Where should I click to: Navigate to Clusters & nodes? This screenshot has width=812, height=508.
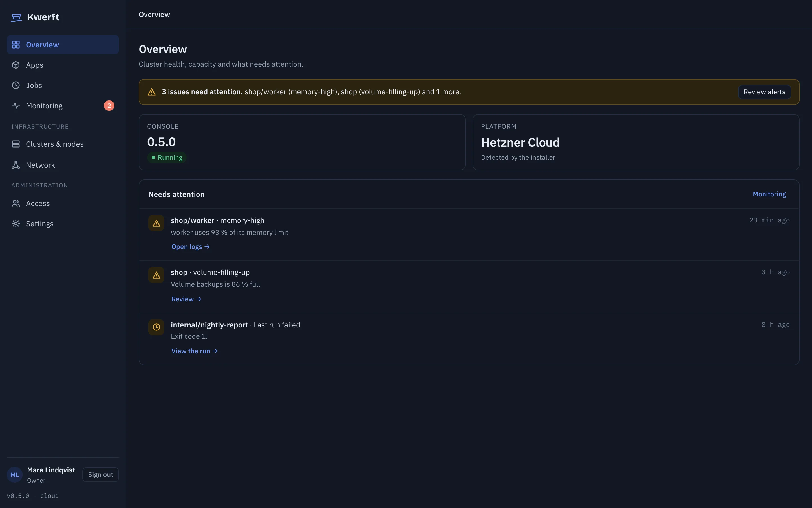(x=63, y=144)
